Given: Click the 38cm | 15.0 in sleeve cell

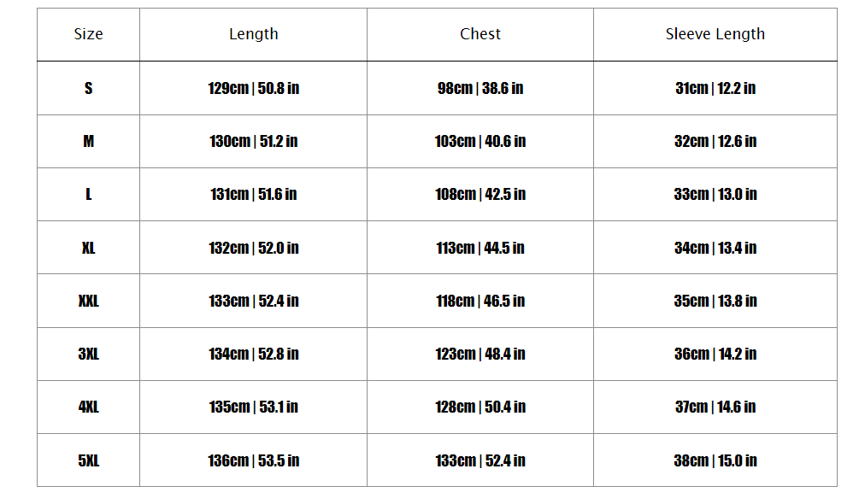Looking at the screenshot, I should pyautogui.click(x=715, y=460).
